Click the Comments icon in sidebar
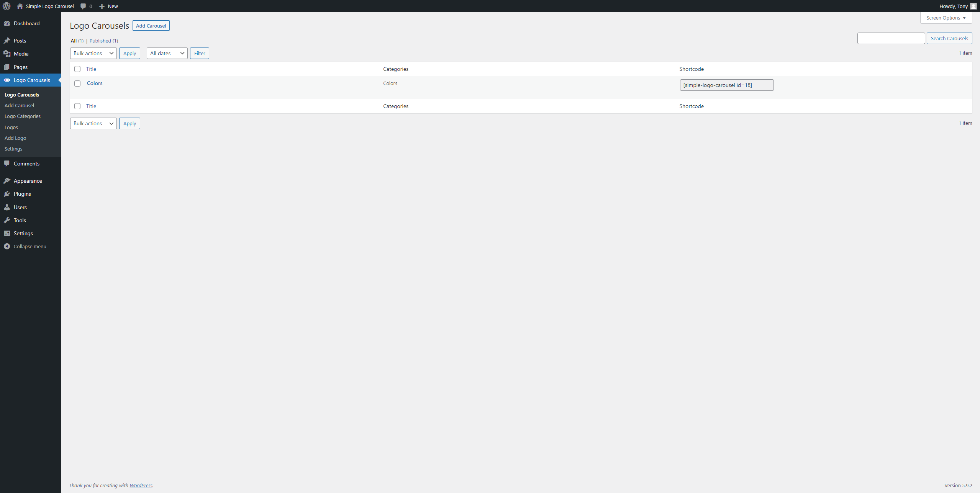The width and height of the screenshot is (980, 493). (7, 164)
